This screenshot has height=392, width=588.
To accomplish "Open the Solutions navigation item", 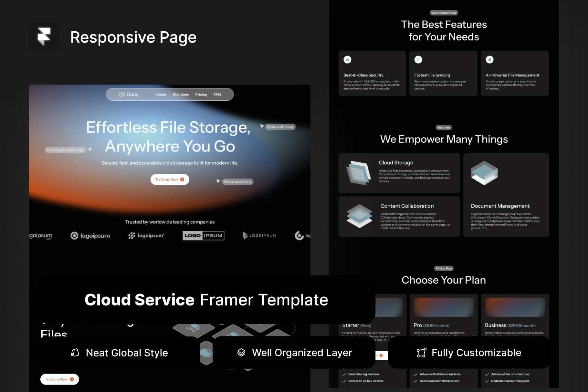I will (181, 95).
